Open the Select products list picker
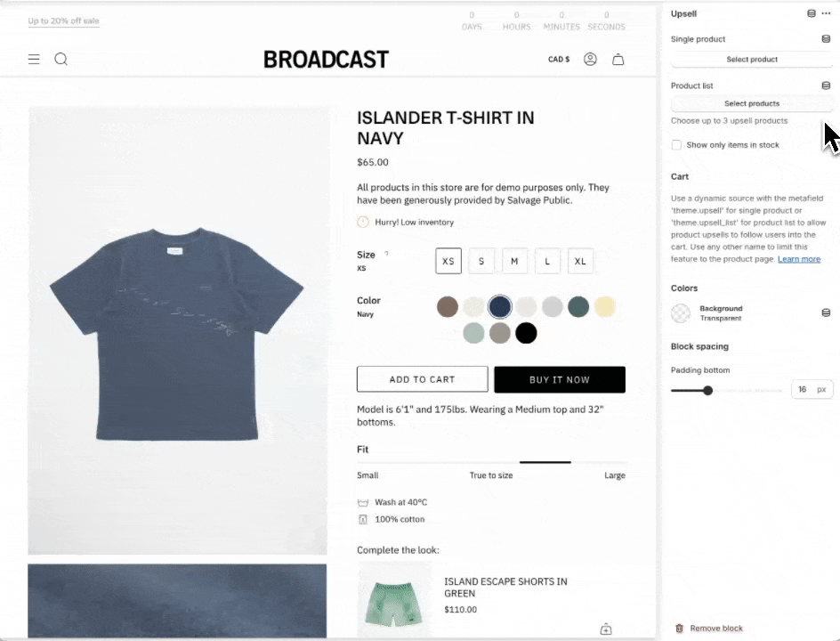The image size is (840, 641). 752,103
